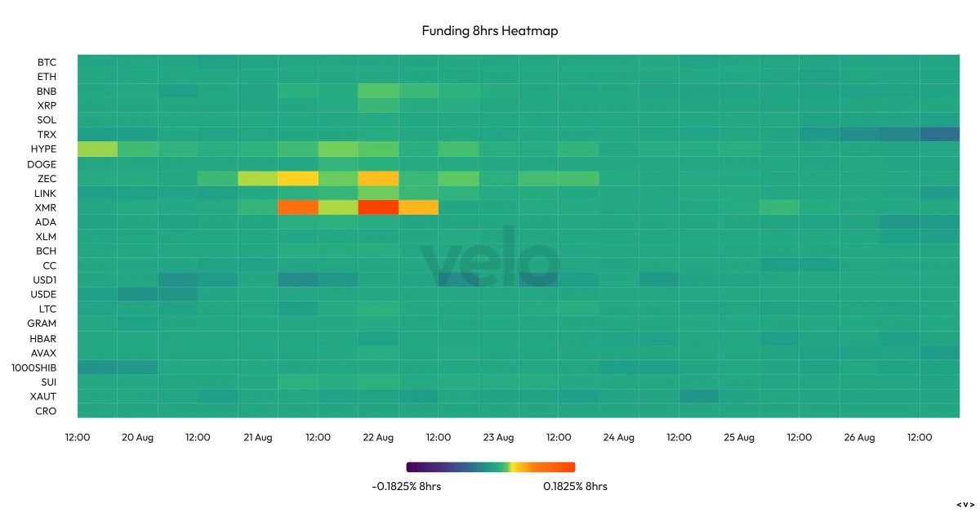This screenshot has width=980, height=513.
Task: Select the XMR row label
Action: click(46, 207)
